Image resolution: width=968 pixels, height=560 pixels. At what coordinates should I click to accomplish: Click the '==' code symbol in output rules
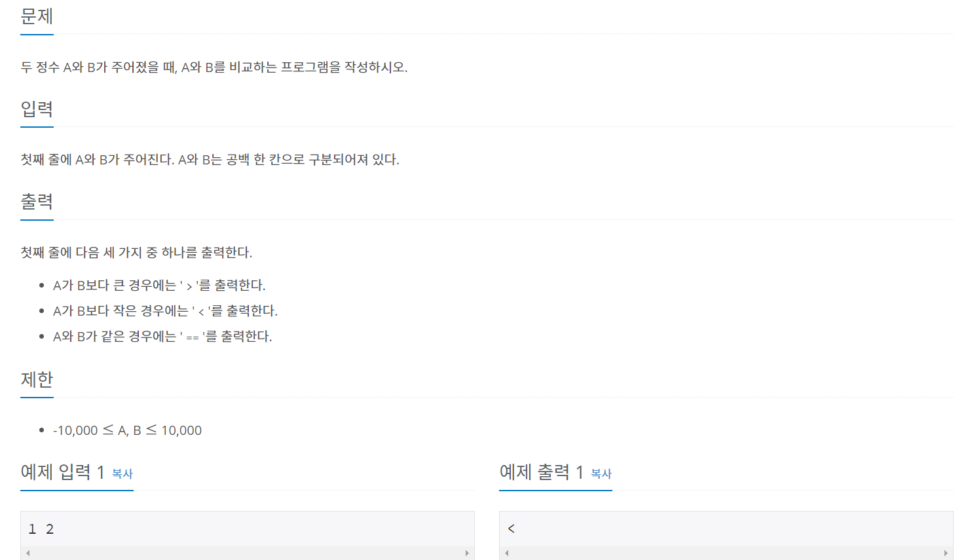(x=193, y=337)
